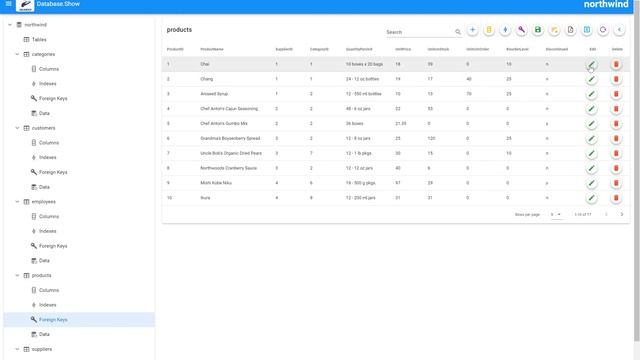Click the search magnifier icon
640x360 pixels.
click(x=458, y=32)
